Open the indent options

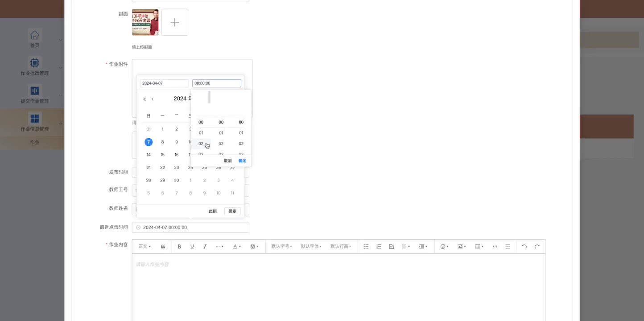(423, 247)
